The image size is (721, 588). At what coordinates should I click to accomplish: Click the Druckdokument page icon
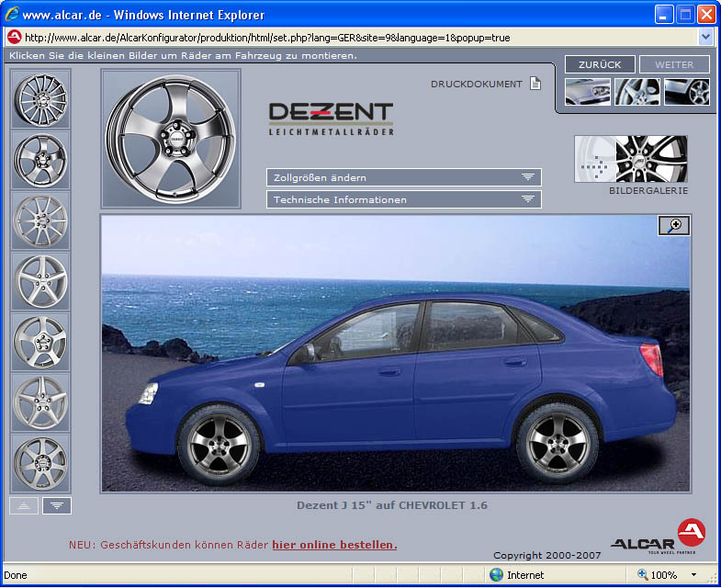click(535, 84)
